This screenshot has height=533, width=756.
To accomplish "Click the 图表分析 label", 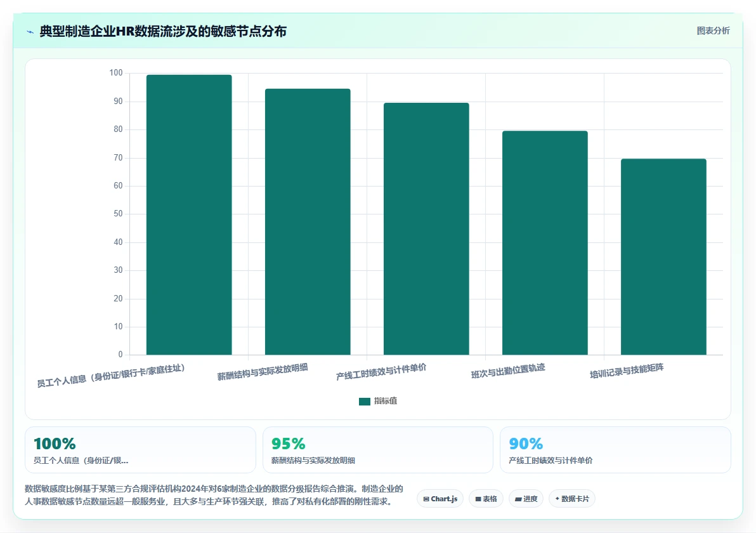I will point(713,31).
